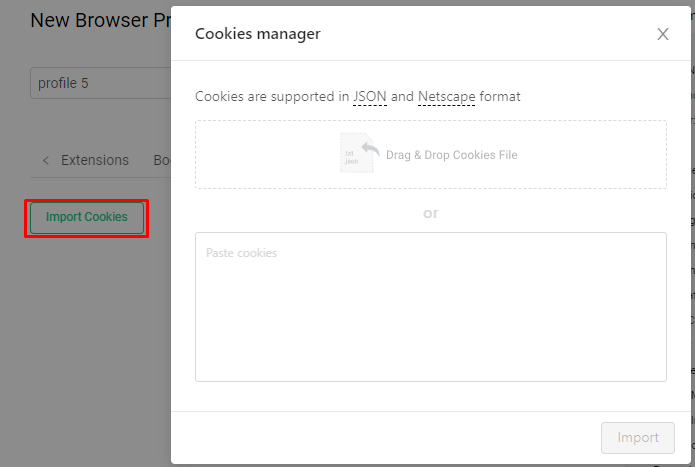Click the Netscape format link
This screenshot has height=467, width=695.
coord(446,97)
